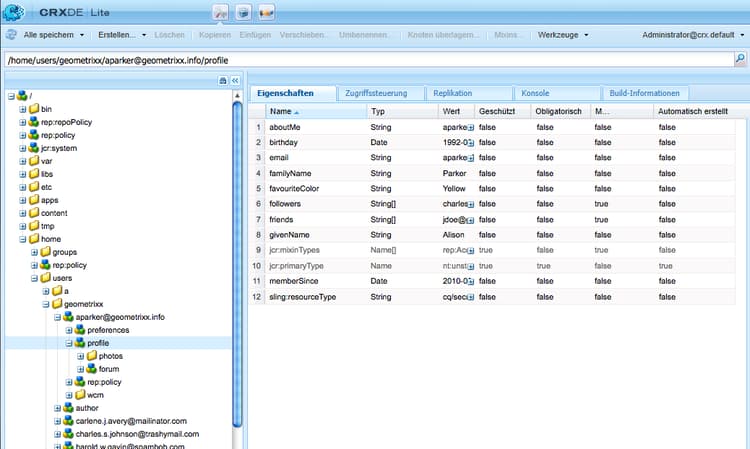
Task: Collapse the geometrixx folder in tree
Action: pos(46,303)
